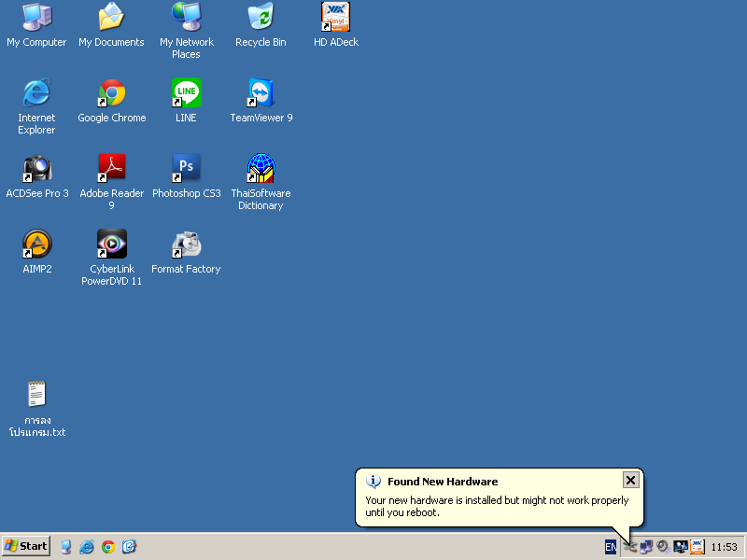Image resolution: width=747 pixels, height=560 pixels.
Task: Close the Found New Hardware balloon
Action: pyautogui.click(x=630, y=480)
